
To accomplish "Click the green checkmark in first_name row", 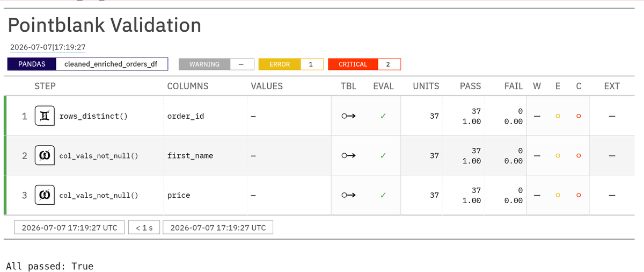I will pyautogui.click(x=383, y=155).
